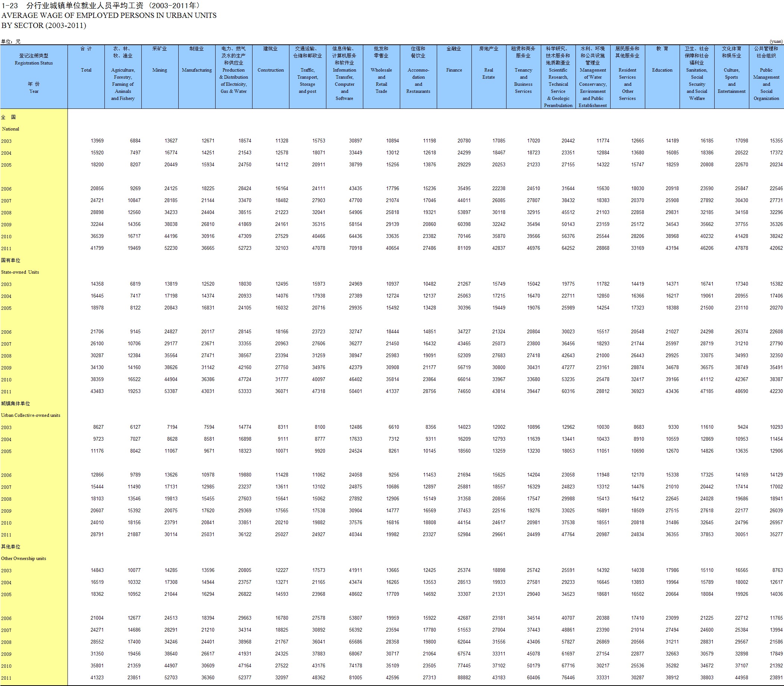
Task: Select the '单位: 元' unit label
Action: coord(11,41)
